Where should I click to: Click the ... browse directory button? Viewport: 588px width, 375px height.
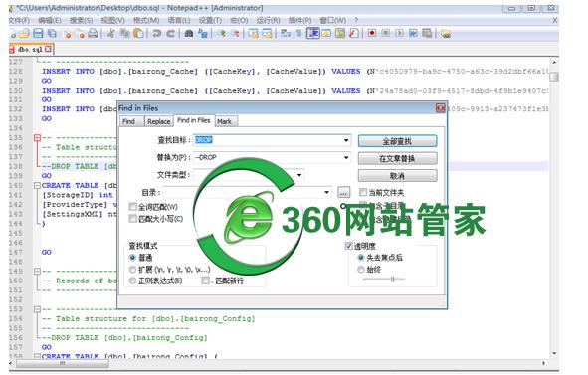344,192
